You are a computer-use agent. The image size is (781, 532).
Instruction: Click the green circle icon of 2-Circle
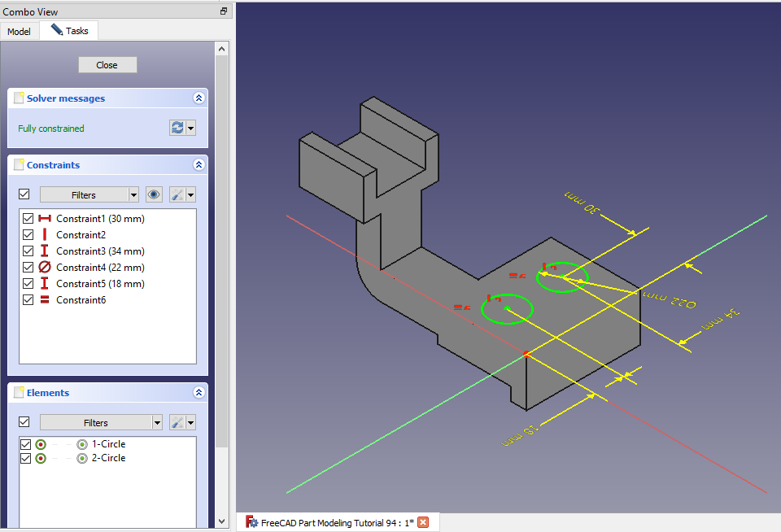coord(81,458)
